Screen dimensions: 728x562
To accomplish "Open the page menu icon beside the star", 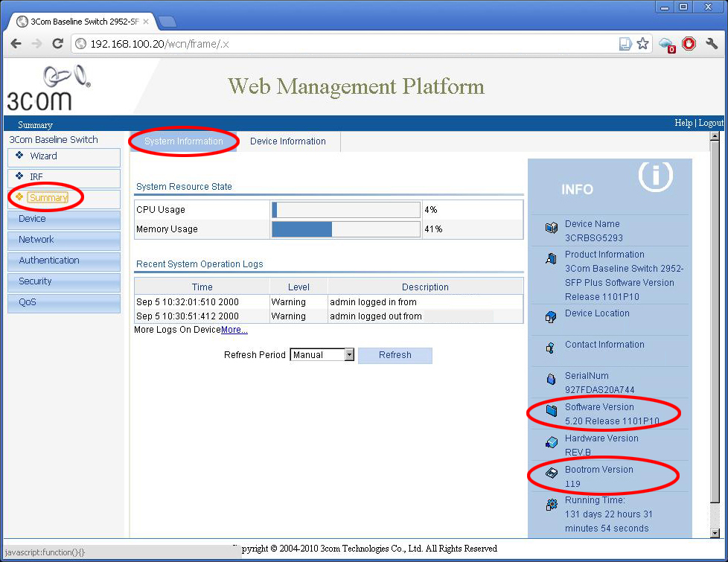I will (x=625, y=44).
